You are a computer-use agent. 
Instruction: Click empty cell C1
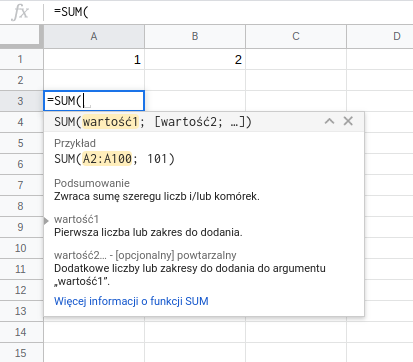296,59
